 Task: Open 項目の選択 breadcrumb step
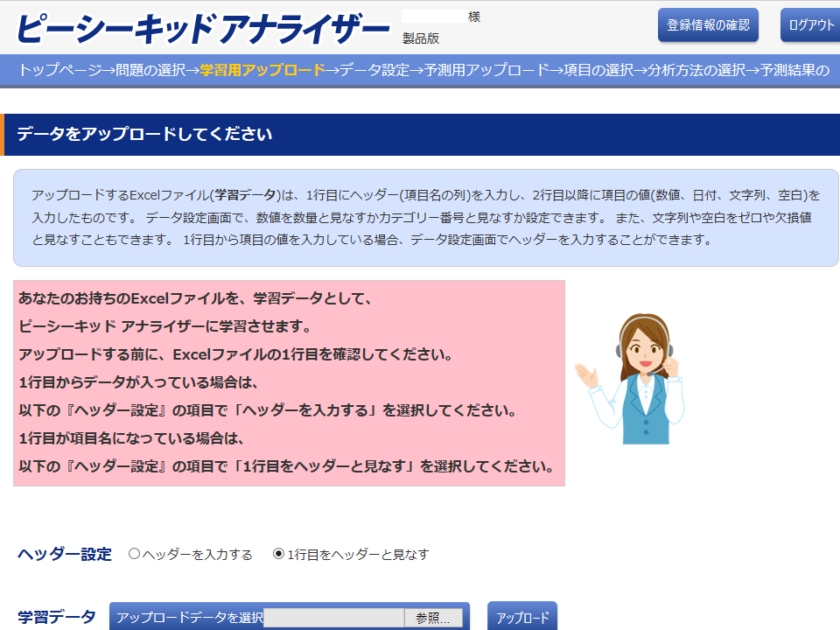598,70
